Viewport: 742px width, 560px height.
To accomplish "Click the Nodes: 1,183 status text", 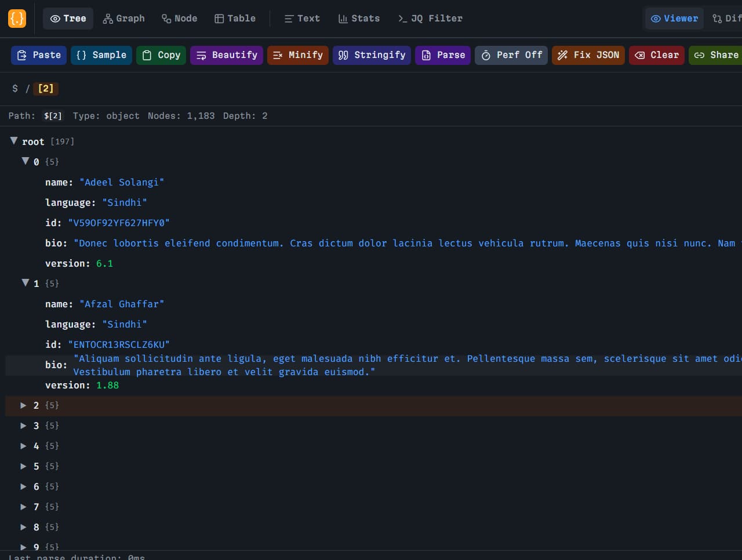I will coord(181,116).
